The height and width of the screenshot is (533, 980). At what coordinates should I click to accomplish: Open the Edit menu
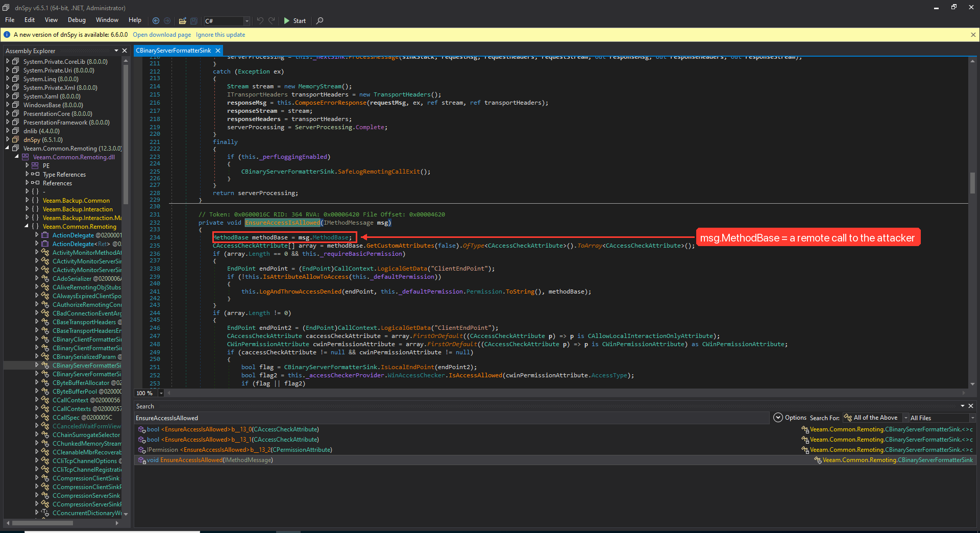tap(30, 20)
